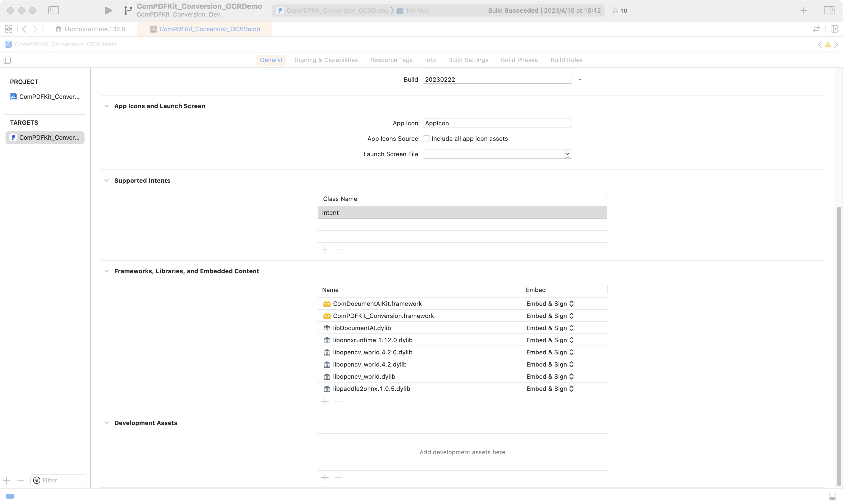Focus the Filter field in targets sidebar
Screen dimensions: 843x504
(59, 481)
